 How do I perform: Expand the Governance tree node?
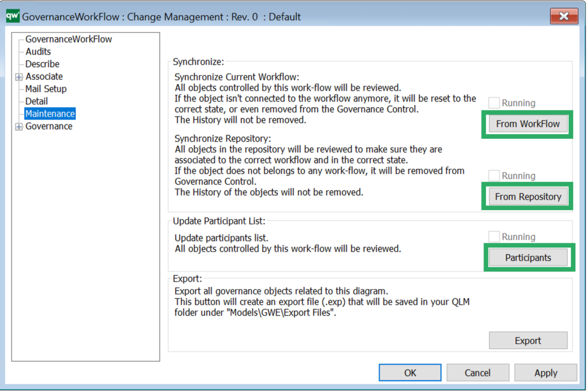(19, 126)
